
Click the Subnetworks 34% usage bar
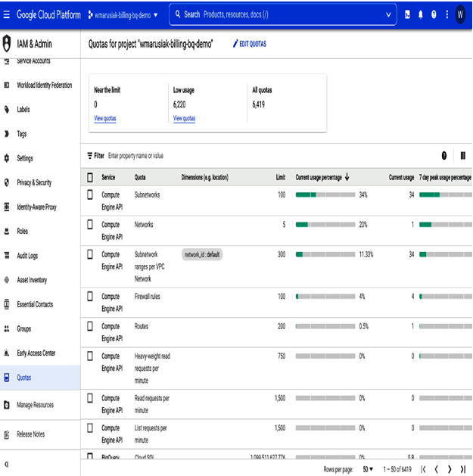coord(325,194)
